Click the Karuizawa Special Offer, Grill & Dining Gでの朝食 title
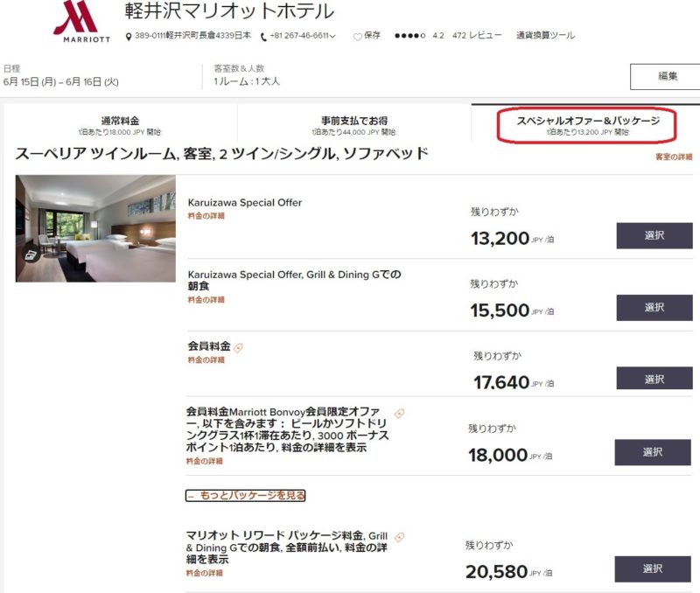700x593 pixels. pyautogui.click(x=294, y=280)
